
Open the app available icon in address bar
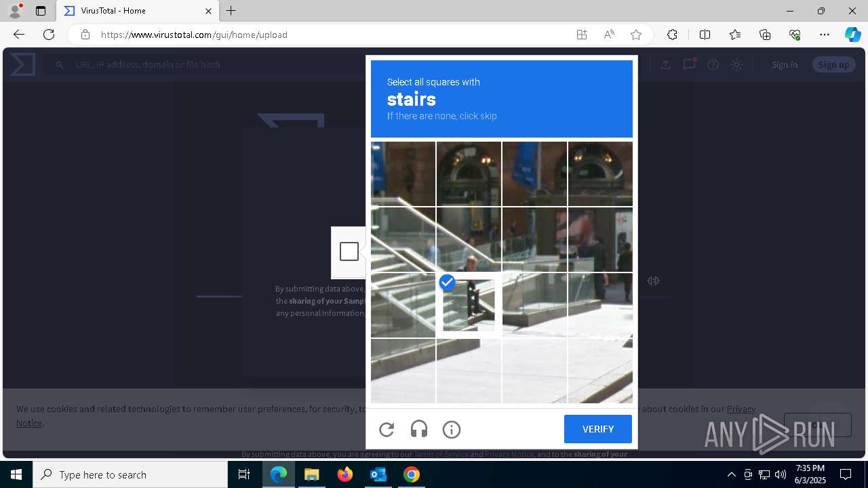pyautogui.click(x=582, y=35)
